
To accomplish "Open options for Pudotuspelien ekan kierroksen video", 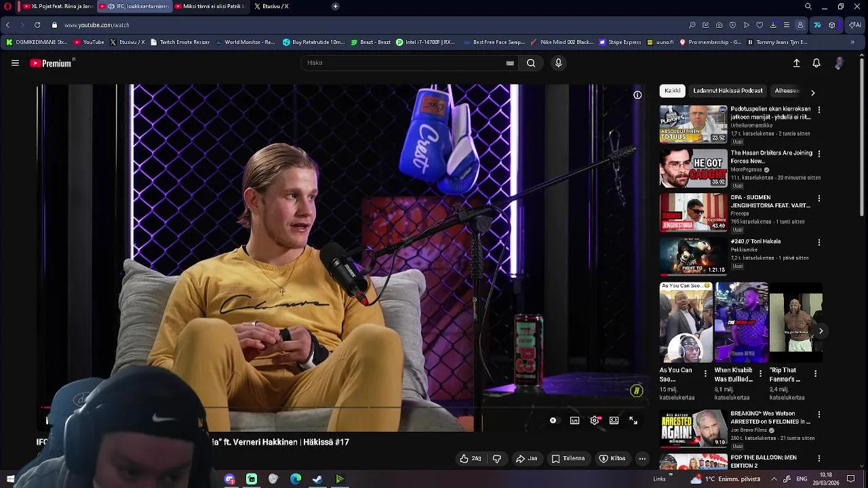I will [x=819, y=110].
